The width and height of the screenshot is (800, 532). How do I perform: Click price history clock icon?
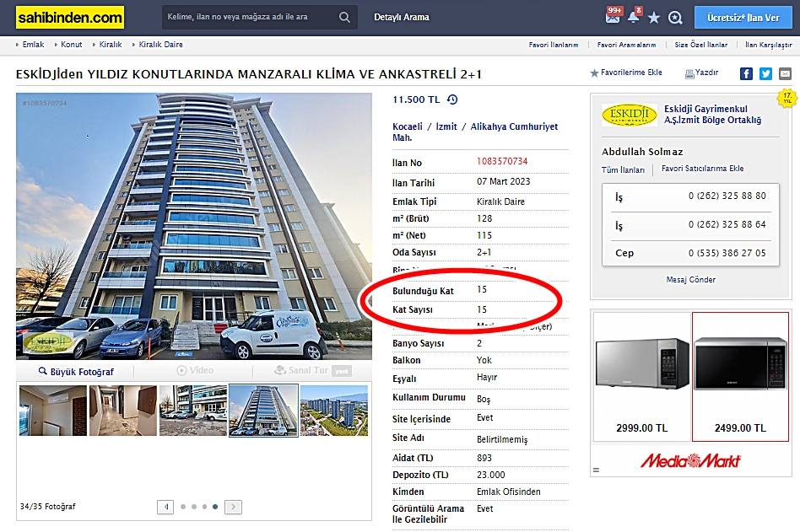(452, 99)
